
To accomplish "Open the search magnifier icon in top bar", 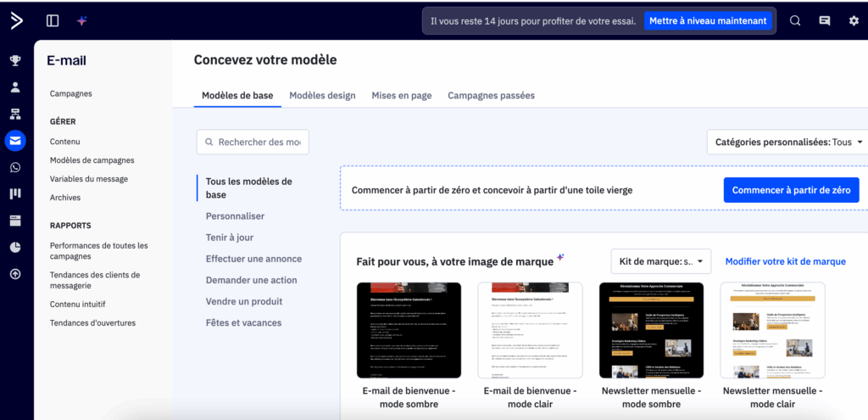I will click(x=795, y=21).
